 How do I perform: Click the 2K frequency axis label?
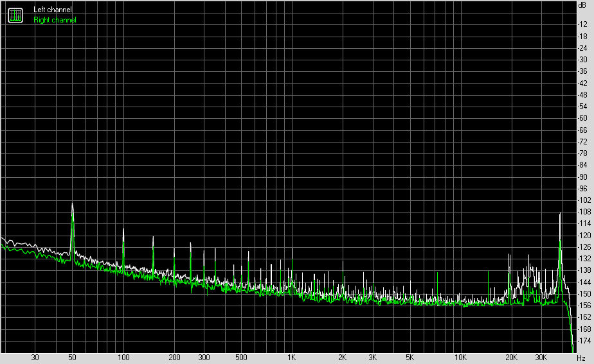[342, 358]
